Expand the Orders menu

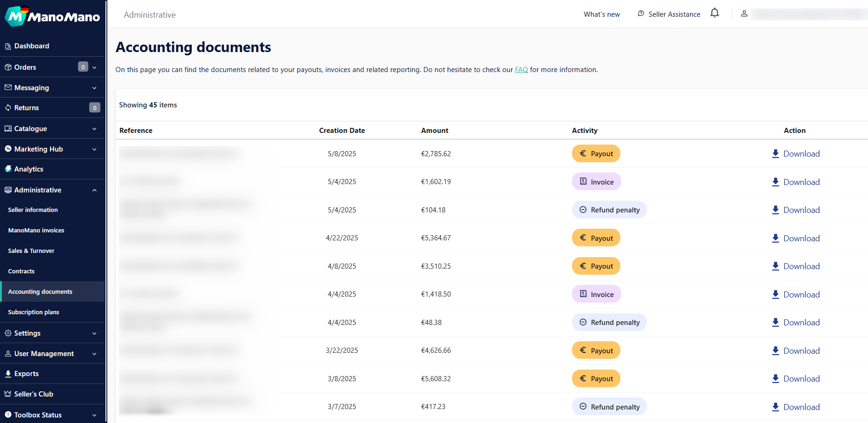[94, 67]
